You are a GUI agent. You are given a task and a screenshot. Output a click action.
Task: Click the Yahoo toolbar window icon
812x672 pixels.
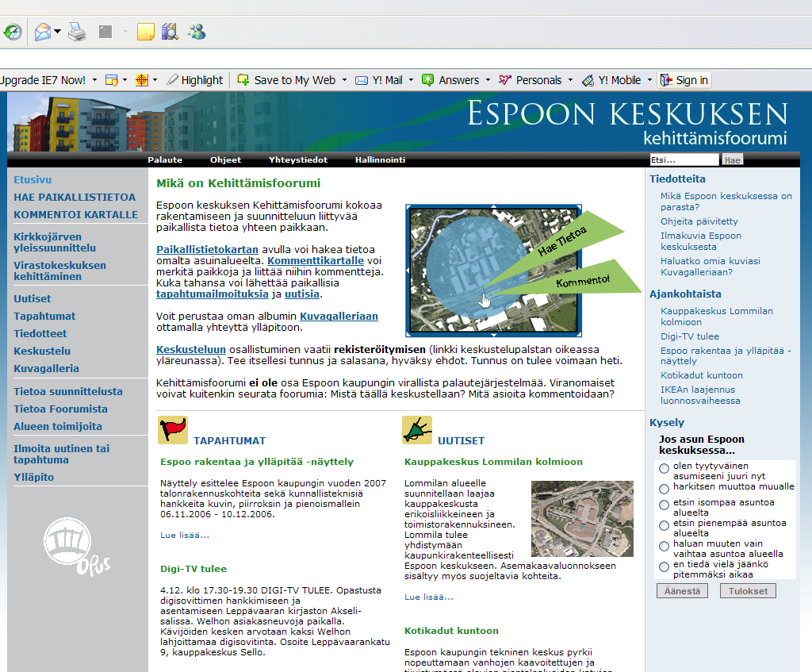click(x=111, y=80)
